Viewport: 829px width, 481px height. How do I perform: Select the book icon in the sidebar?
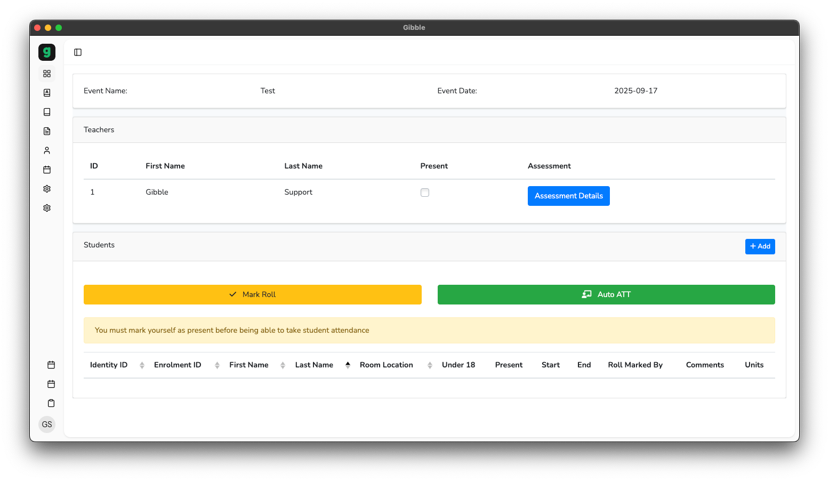point(47,112)
